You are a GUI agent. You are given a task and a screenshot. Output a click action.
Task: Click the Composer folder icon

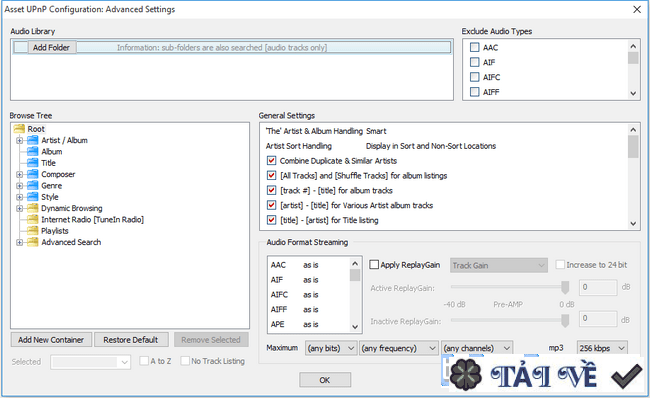pyautogui.click(x=33, y=174)
